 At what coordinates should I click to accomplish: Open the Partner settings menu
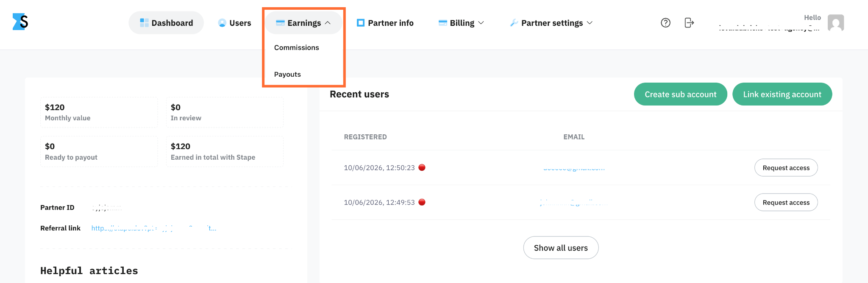[551, 23]
